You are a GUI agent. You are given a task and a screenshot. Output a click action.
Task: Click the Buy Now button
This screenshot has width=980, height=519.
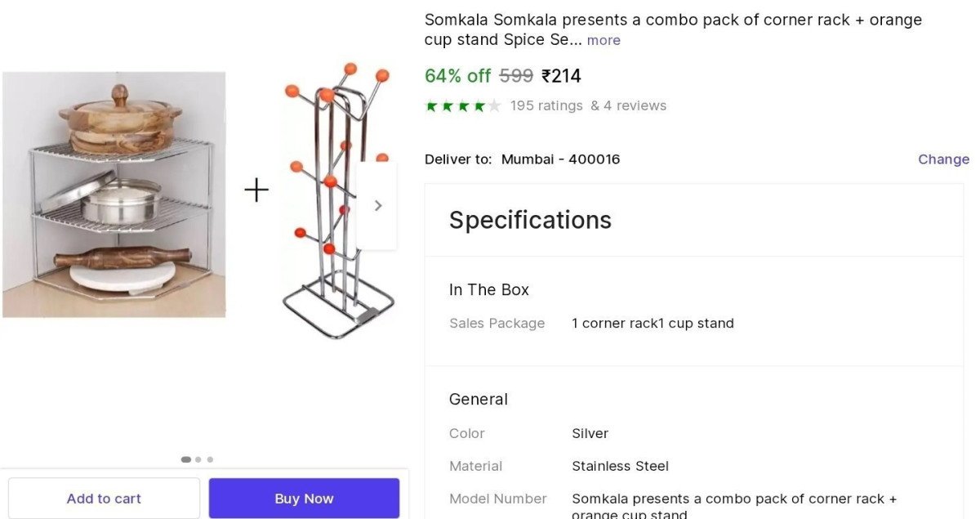(304, 498)
